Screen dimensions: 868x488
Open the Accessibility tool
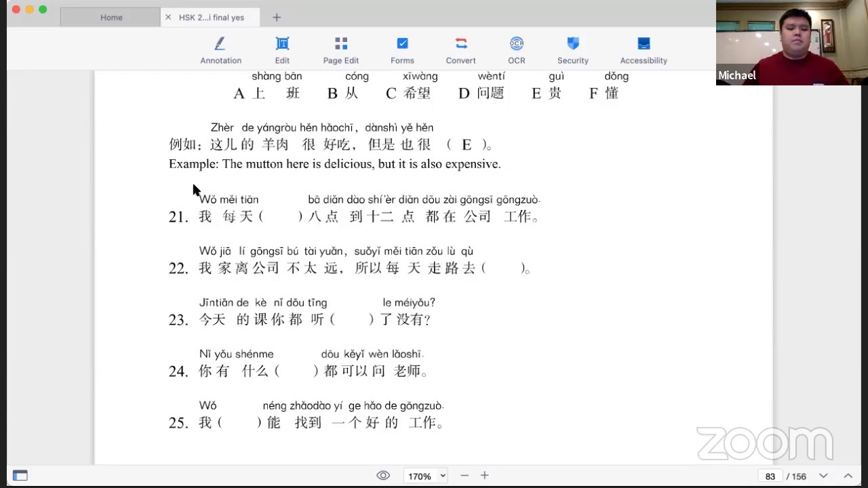click(x=644, y=51)
